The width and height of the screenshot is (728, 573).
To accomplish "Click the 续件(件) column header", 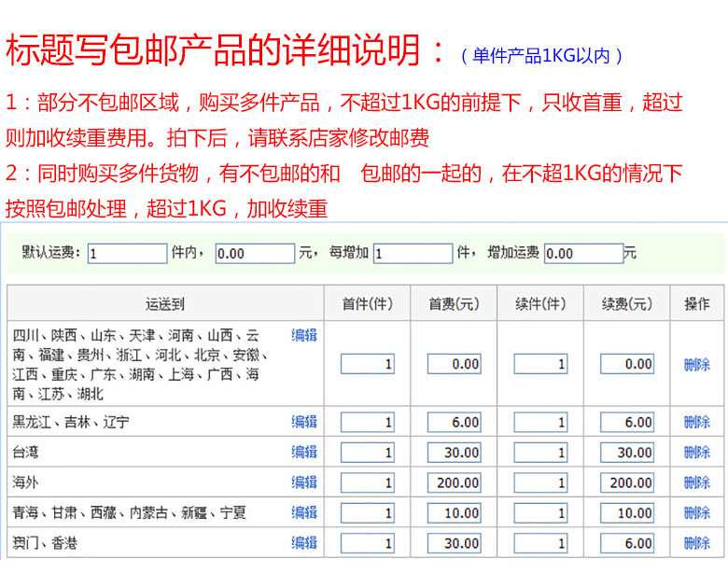I will pos(540,303).
